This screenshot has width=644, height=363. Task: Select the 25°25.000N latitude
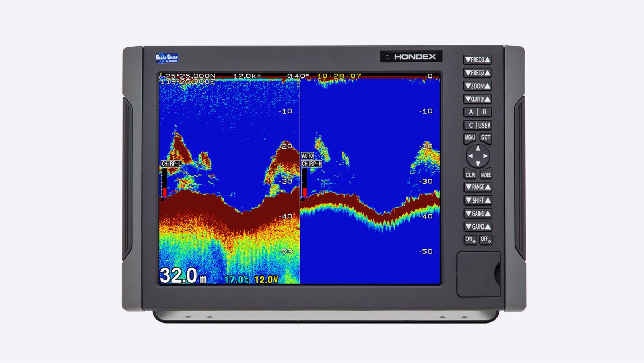click(190, 76)
